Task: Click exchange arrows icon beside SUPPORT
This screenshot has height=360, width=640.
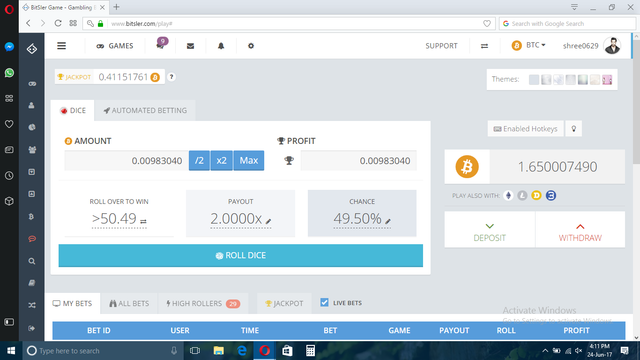Action: point(484,46)
